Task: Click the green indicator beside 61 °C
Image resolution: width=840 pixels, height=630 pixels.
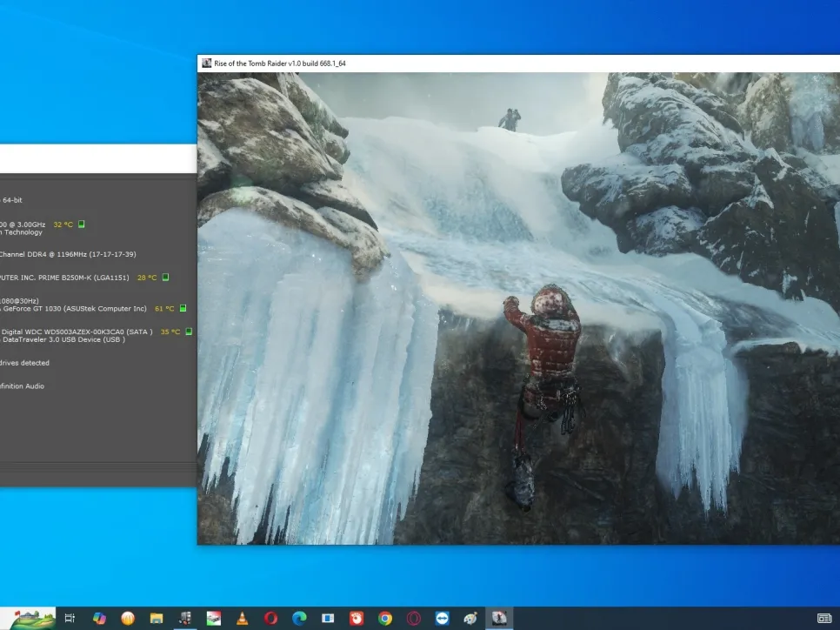Action: [x=183, y=308]
